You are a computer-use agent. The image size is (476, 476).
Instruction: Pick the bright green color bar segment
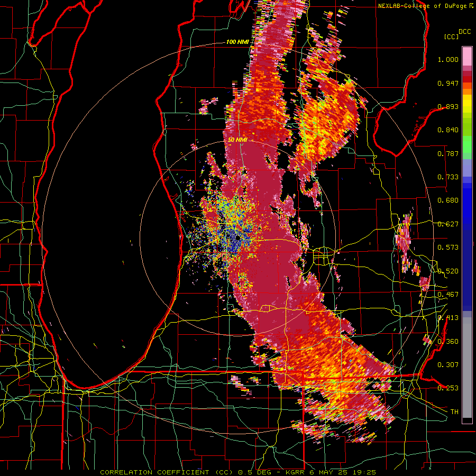pyautogui.click(x=467, y=144)
